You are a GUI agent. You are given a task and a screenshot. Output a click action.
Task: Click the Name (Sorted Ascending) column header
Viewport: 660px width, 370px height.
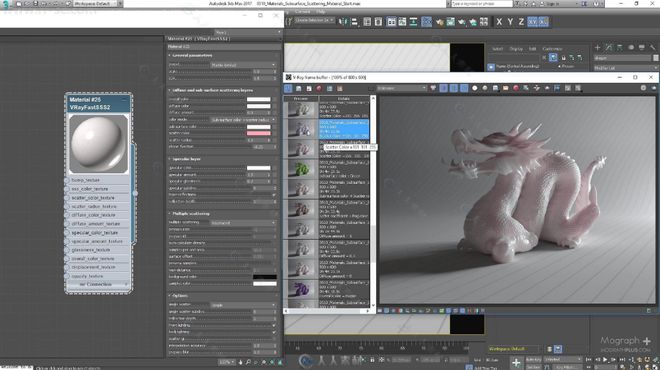(517, 67)
